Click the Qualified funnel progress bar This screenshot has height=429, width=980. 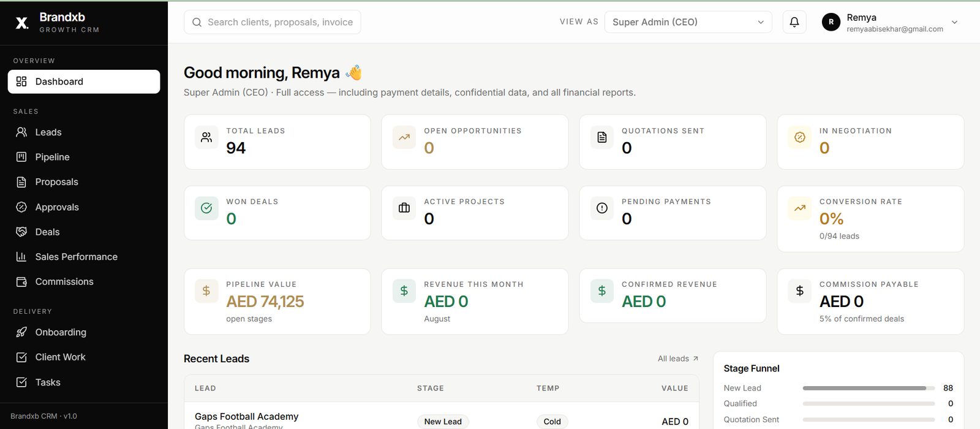pos(869,404)
